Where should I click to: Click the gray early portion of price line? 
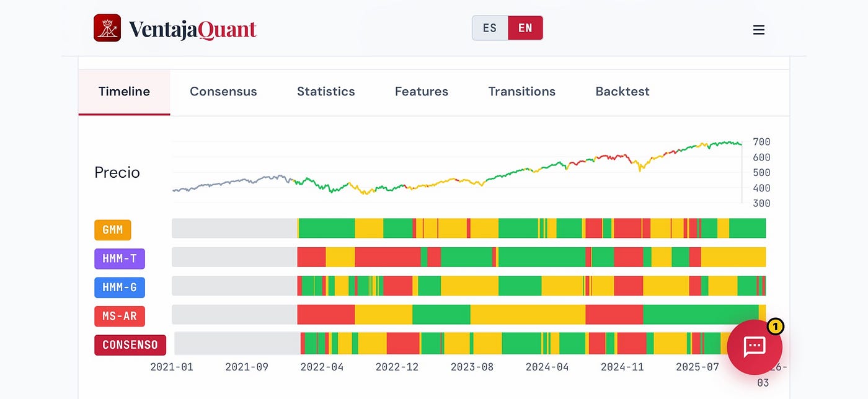232,183
